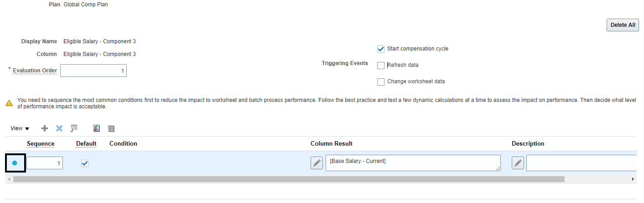The image size is (644, 203).
Task: Click the Default column header
Action: 86,143
